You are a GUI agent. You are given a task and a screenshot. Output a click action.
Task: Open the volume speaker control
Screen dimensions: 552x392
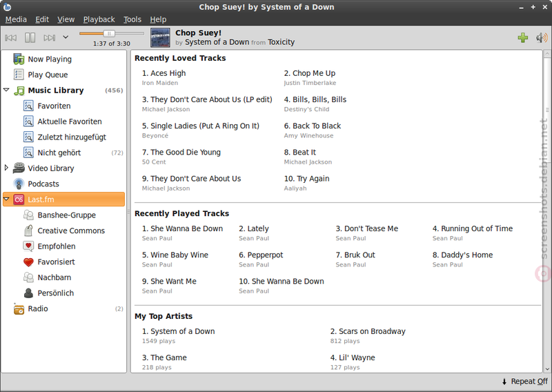[542, 37]
